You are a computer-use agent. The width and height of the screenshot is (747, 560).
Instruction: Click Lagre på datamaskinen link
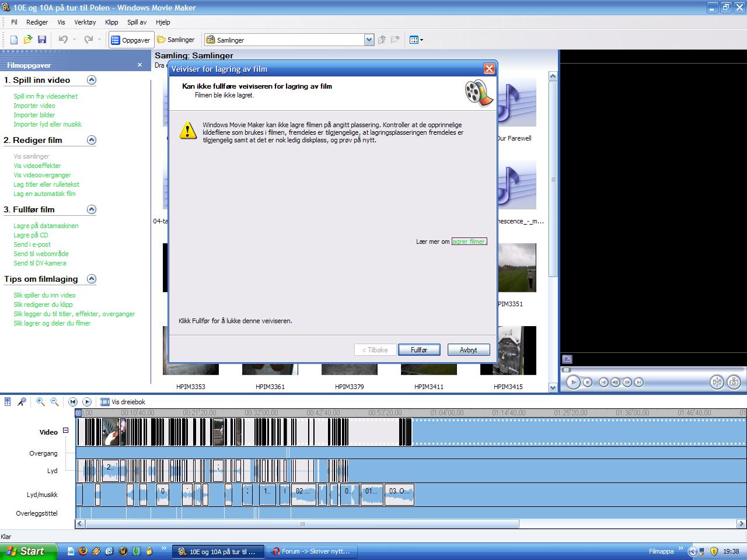point(46,226)
